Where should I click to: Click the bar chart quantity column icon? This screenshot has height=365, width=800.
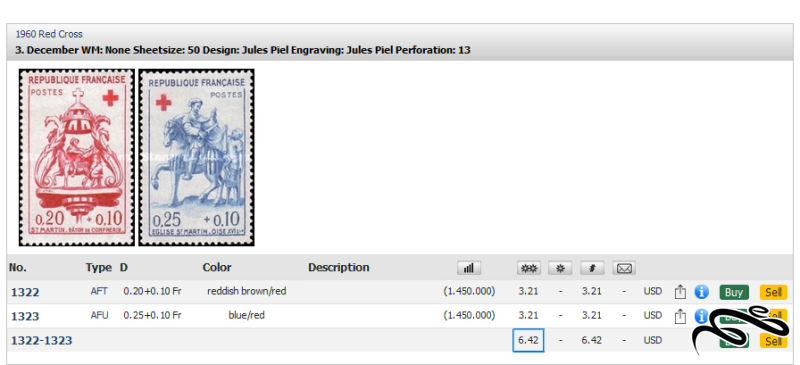pos(469,267)
